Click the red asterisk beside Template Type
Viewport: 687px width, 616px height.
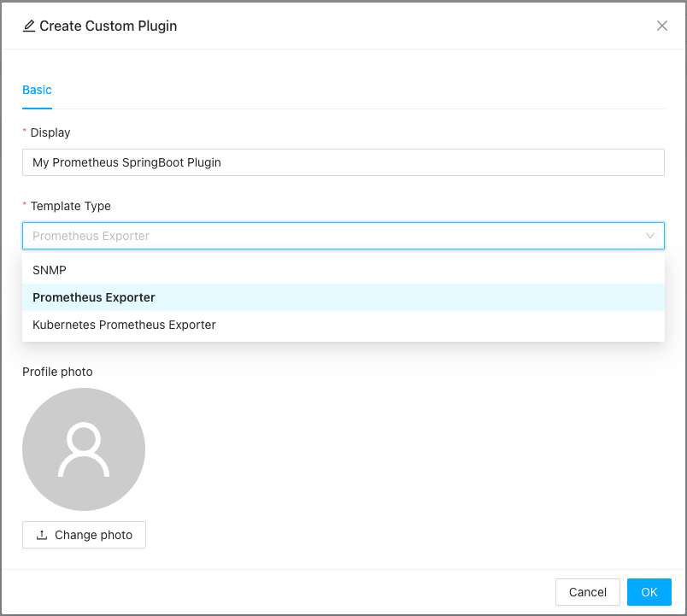click(25, 206)
